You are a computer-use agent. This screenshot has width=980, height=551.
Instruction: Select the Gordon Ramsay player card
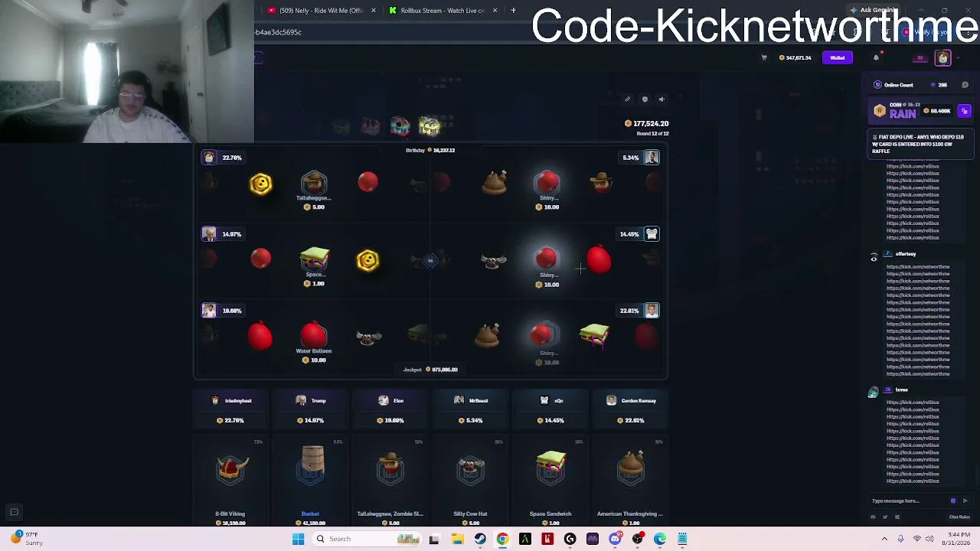(x=631, y=410)
